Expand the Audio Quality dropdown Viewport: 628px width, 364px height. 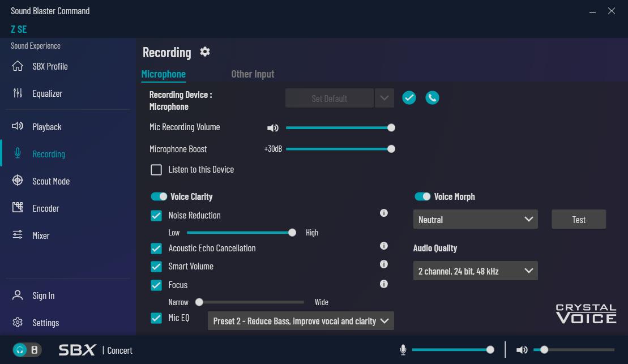pos(475,271)
